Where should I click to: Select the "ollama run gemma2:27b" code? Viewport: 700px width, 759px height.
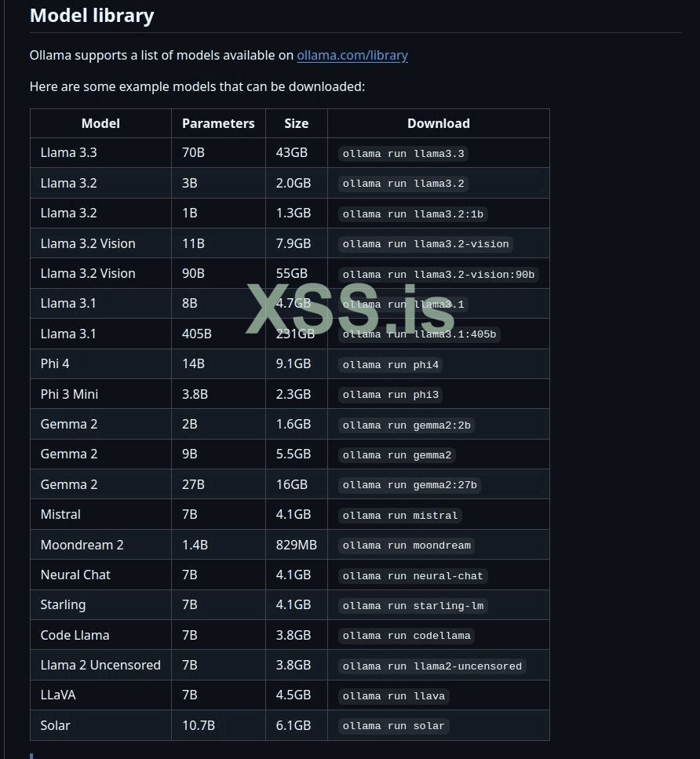click(410, 485)
